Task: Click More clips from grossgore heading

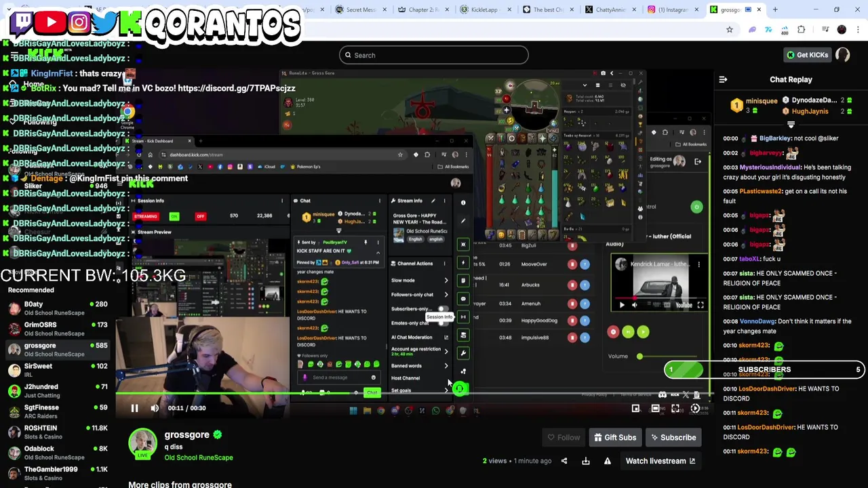Action: tap(180, 484)
